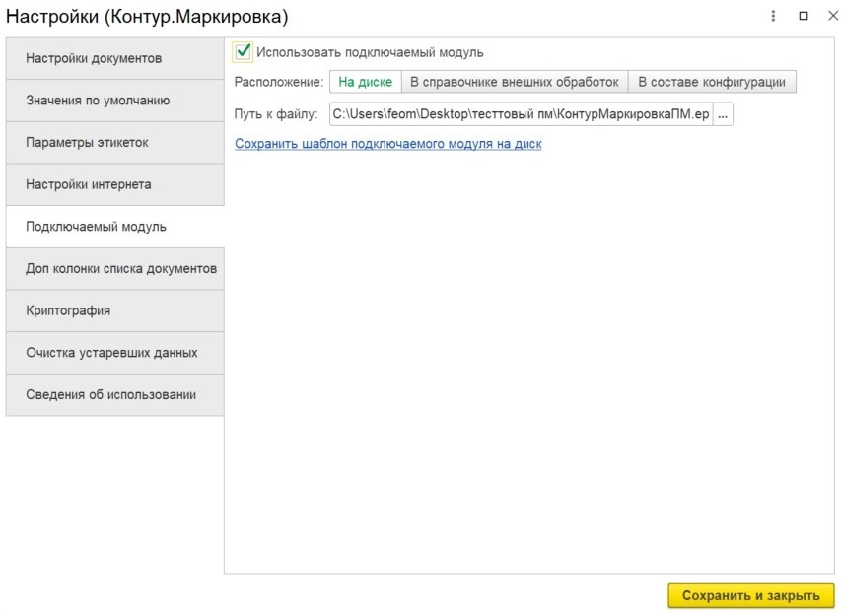
Task: Click the Расположение: label
Action: 279,82
